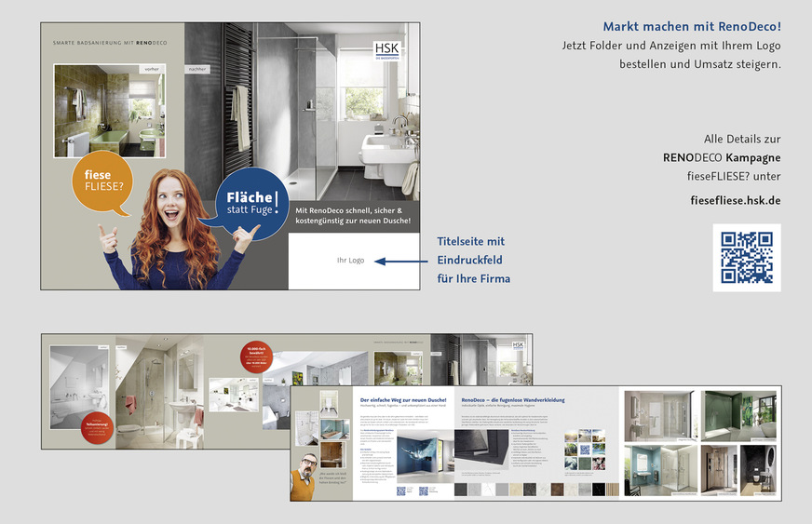Click the red 'Teilsanierung' circle badge
Screen dimensions: 812x524
tap(97, 428)
